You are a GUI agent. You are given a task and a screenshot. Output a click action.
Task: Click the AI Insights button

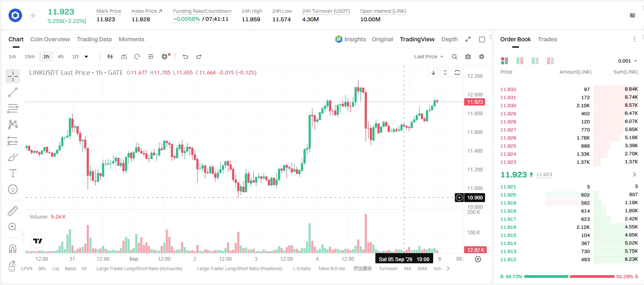tap(350, 39)
